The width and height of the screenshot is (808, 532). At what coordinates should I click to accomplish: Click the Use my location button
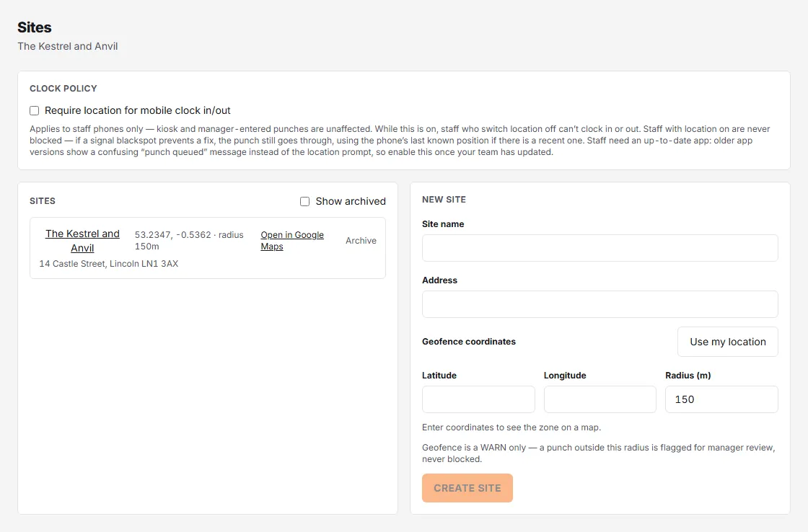pyautogui.click(x=728, y=342)
